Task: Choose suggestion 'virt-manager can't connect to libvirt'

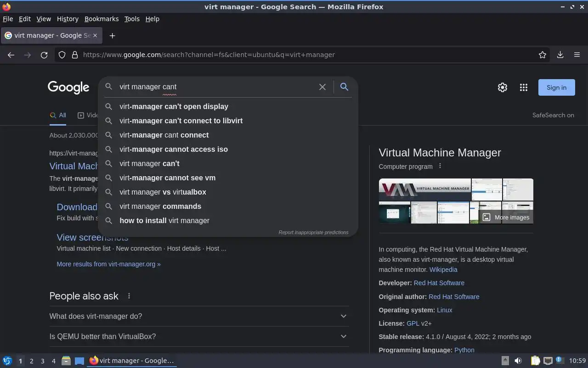Action: pos(228,121)
